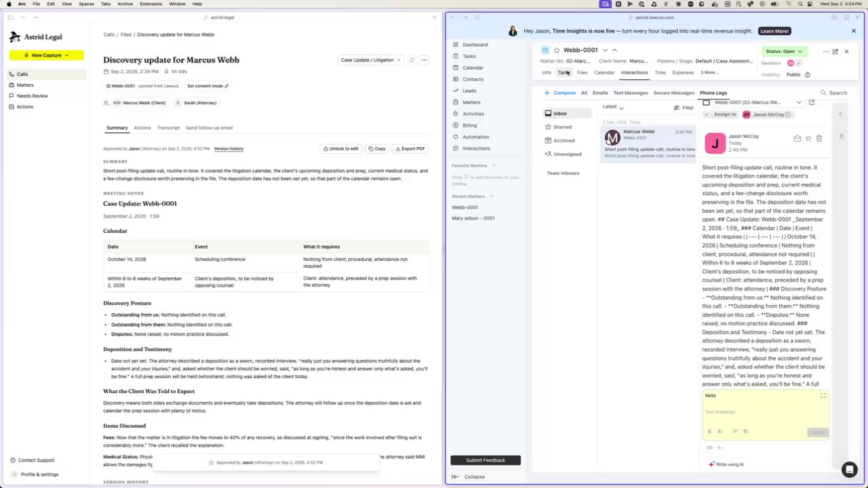Open the Filter options in inbox

coord(684,108)
